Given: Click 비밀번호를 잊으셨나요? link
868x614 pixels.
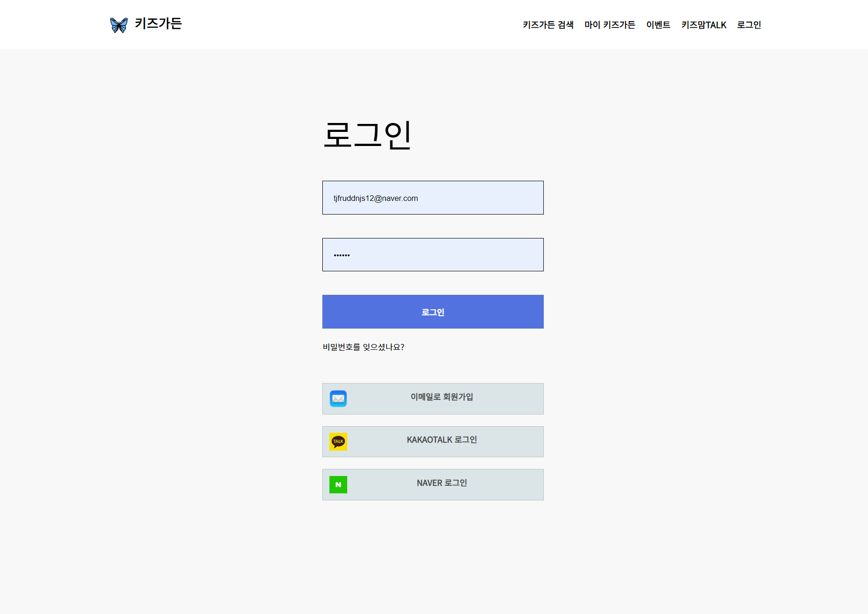Looking at the screenshot, I should pos(363,347).
